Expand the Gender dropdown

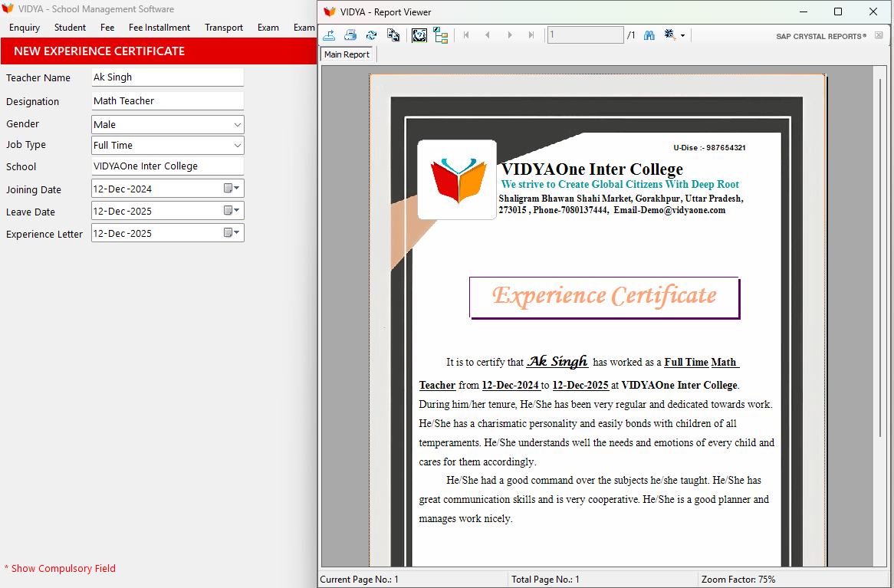click(x=237, y=124)
